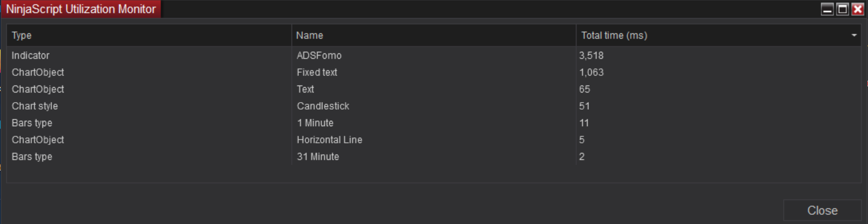Select the Horizontal Line row
Image resolution: width=868 pixels, height=224 pixels.
[x=330, y=140]
